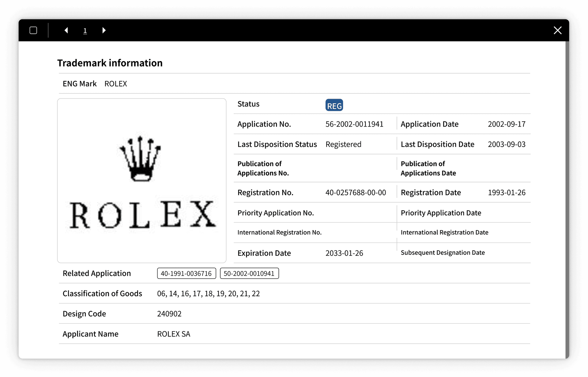Click the classification of goods values list
The image size is (588, 377).
pos(208,294)
